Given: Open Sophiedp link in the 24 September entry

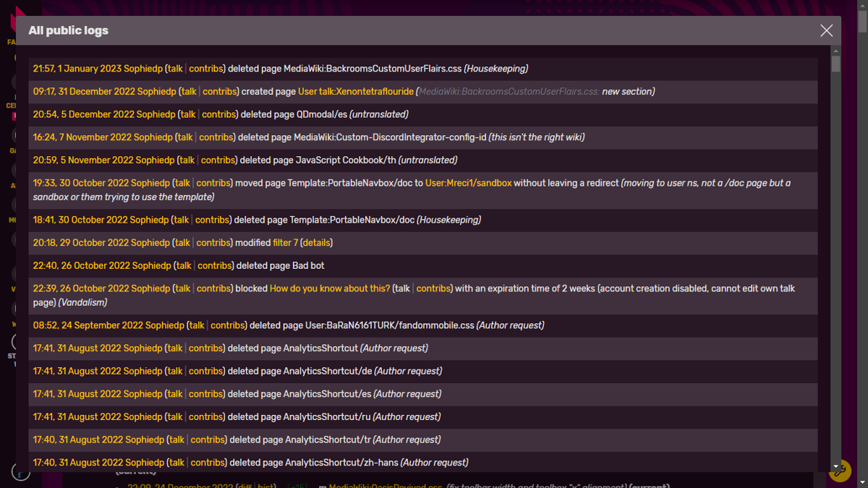Looking at the screenshot, I should point(164,325).
